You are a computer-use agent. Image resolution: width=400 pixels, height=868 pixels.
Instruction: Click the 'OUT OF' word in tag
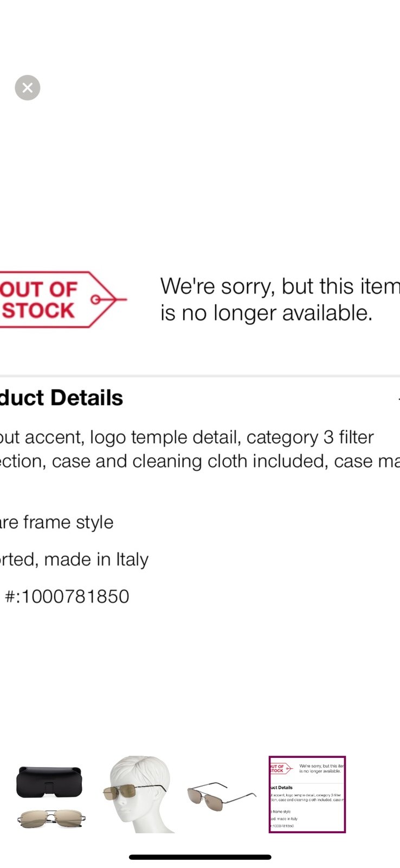[x=39, y=289]
